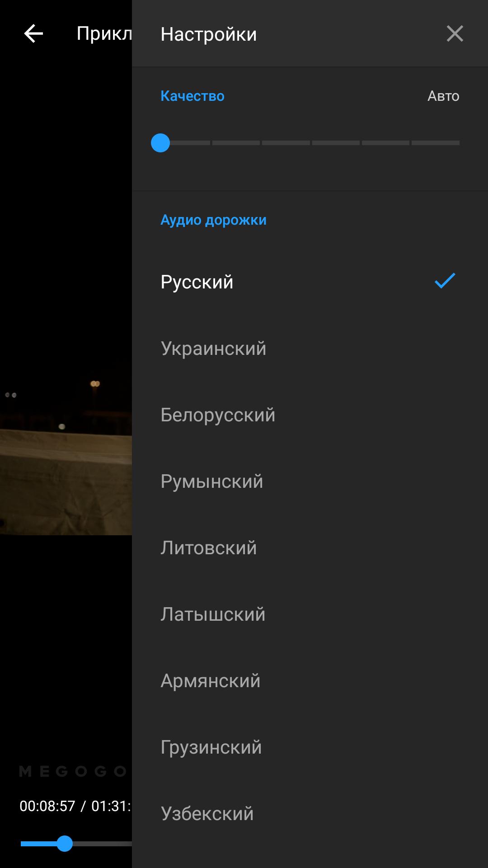The width and height of the screenshot is (488, 868).
Task: Tap the Аудио дорожки section heading
Action: point(213,220)
